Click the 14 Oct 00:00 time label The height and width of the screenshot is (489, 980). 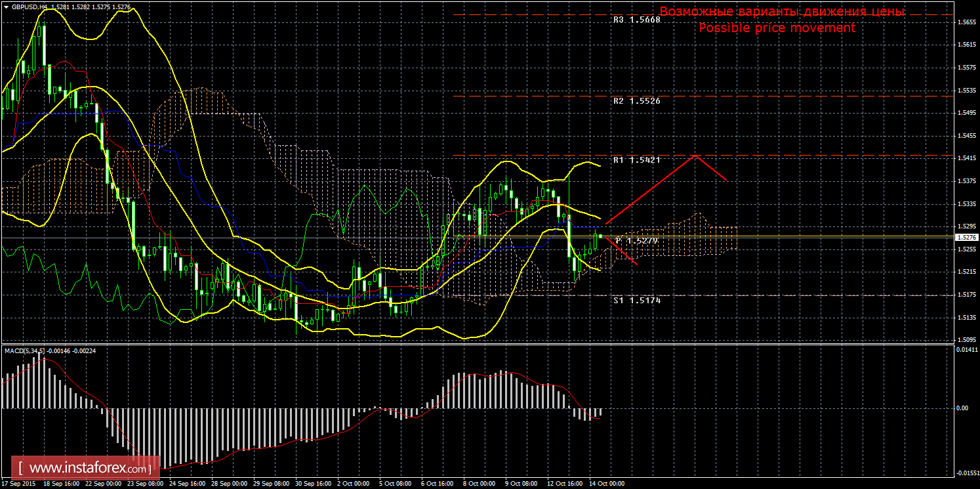[x=607, y=484]
